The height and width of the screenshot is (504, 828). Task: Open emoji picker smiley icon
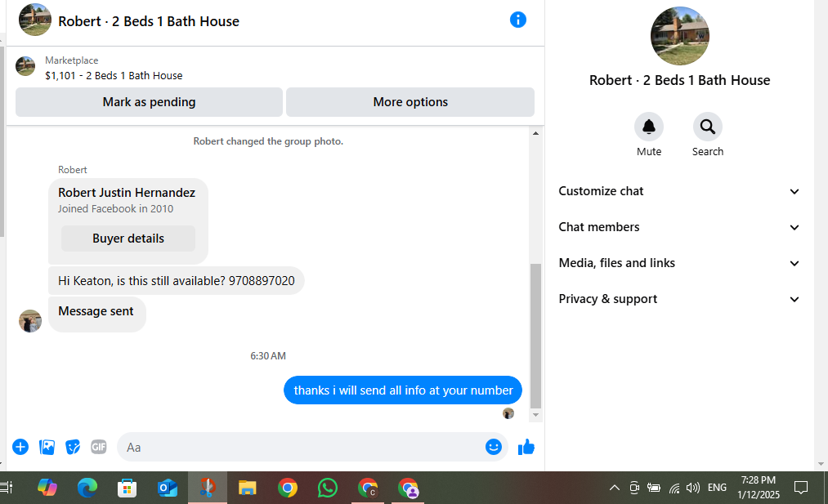[x=493, y=447]
